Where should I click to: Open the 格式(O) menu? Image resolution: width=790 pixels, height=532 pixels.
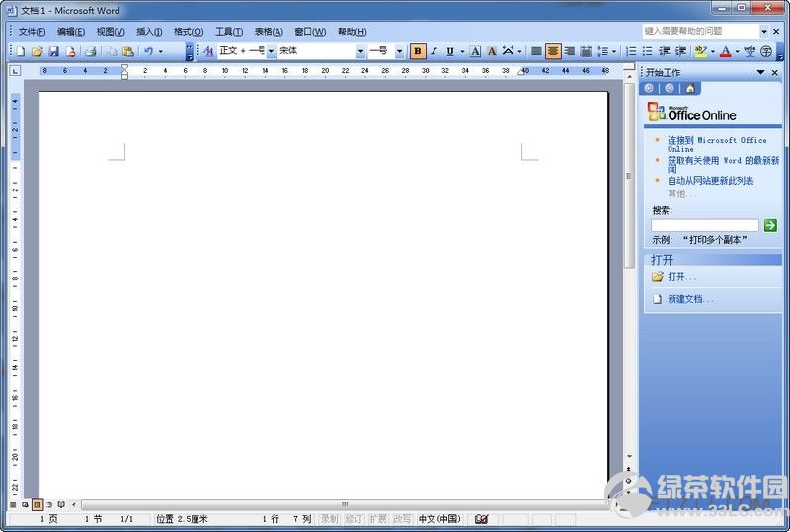pos(189,32)
